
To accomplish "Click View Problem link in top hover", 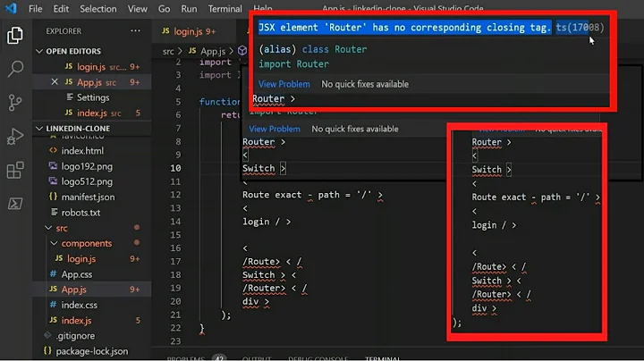I will [284, 84].
